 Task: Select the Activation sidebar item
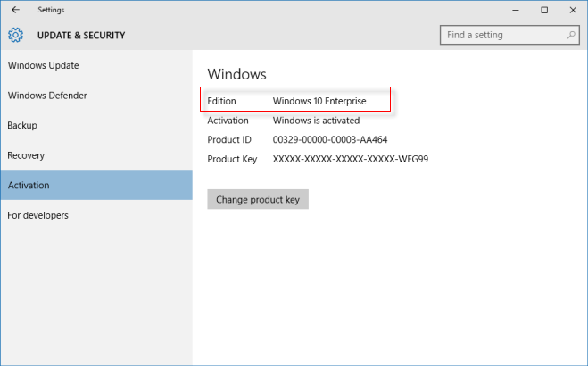pyautogui.click(x=96, y=185)
